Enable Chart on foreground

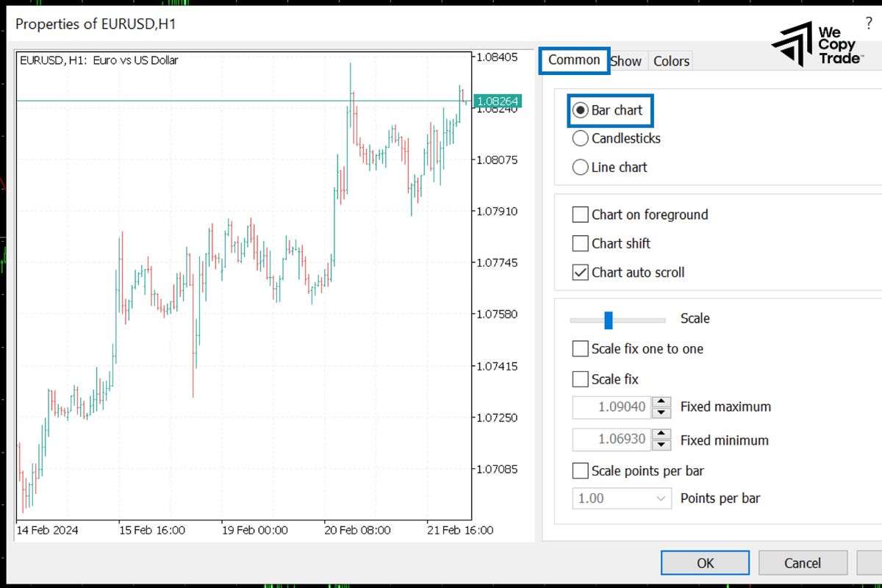[580, 215]
